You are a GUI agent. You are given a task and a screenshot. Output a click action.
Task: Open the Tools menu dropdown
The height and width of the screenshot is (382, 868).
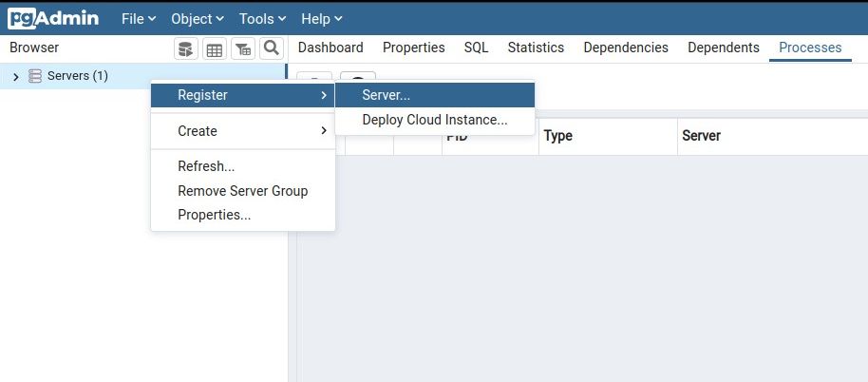262,19
